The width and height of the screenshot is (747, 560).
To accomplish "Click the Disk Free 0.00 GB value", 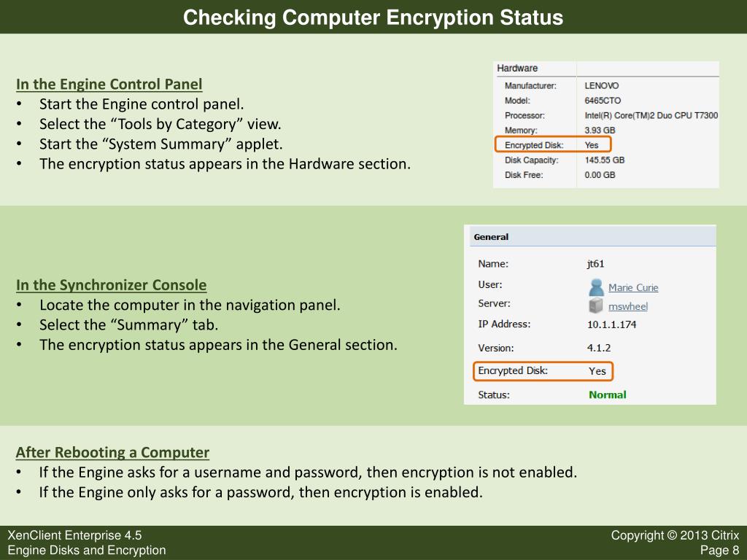I will 600,175.
